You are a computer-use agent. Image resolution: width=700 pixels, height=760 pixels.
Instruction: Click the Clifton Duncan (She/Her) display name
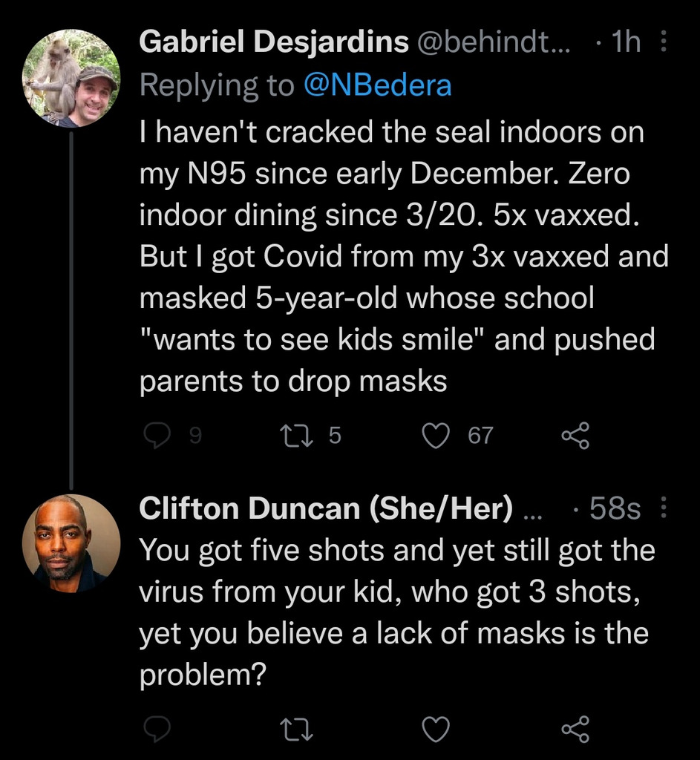[x=327, y=508]
